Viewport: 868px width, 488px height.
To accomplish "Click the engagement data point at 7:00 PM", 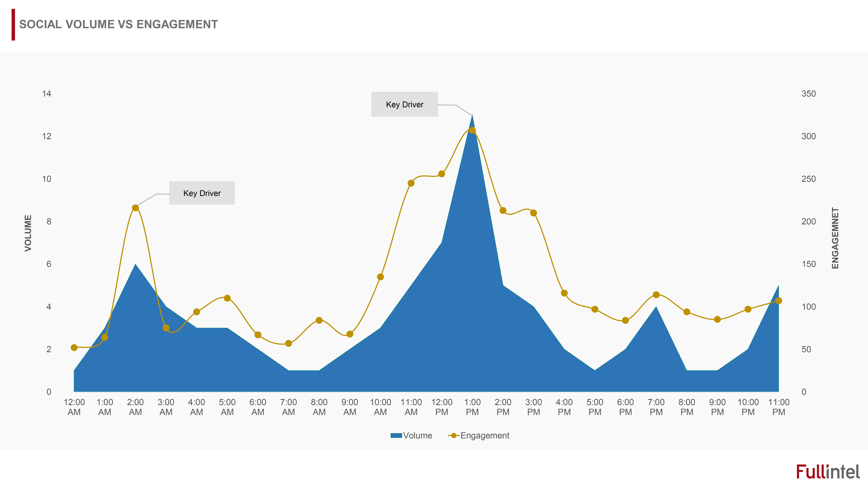I will pyautogui.click(x=656, y=295).
